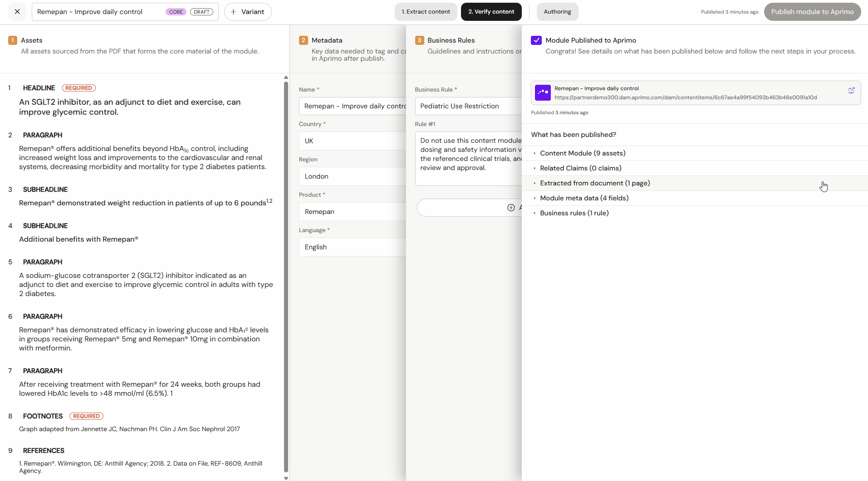Click the Assets panel scrollbar
The height and width of the screenshot is (481, 868).
pyautogui.click(x=286, y=277)
